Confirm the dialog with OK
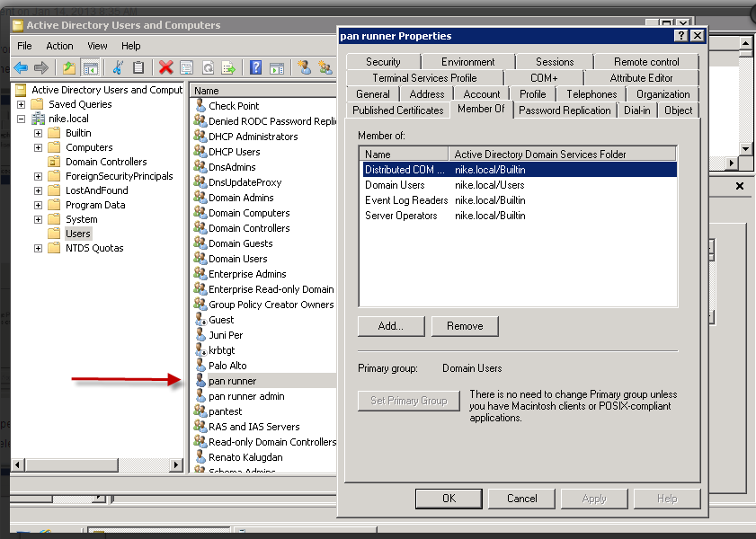 (449, 499)
